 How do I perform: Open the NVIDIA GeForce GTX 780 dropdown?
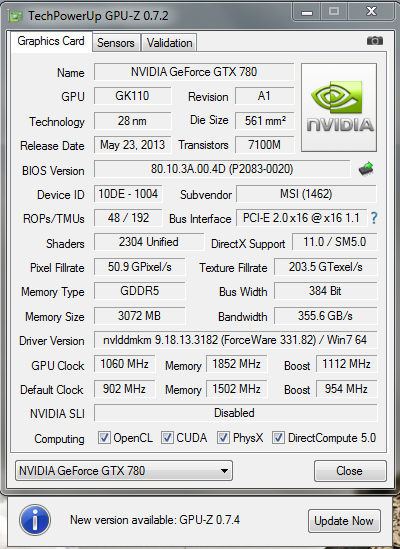pyautogui.click(x=124, y=471)
